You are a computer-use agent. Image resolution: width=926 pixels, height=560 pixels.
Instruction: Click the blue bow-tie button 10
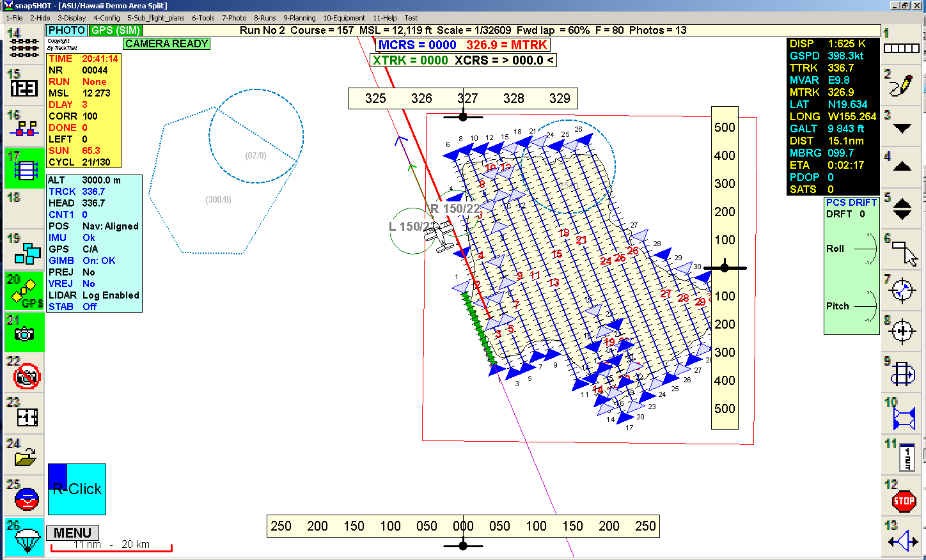(x=901, y=414)
